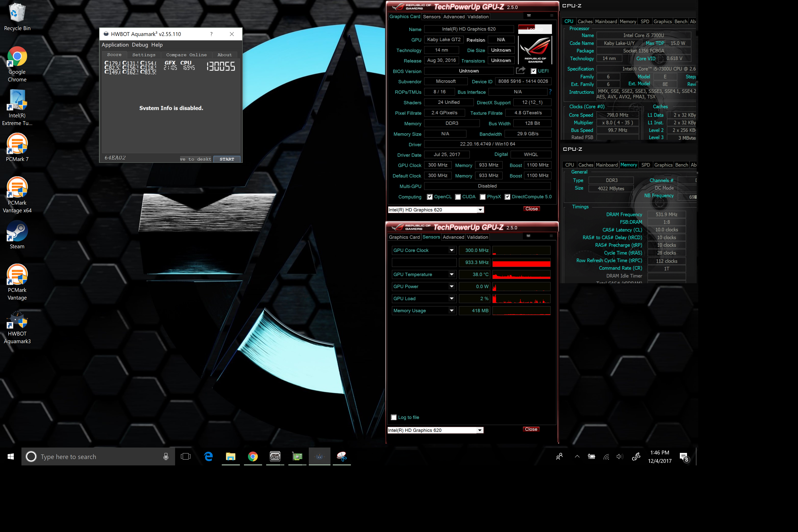Image resolution: width=798 pixels, height=532 pixels.
Task: Click save to desktop button in Aquamark
Action: click(196, 159)
